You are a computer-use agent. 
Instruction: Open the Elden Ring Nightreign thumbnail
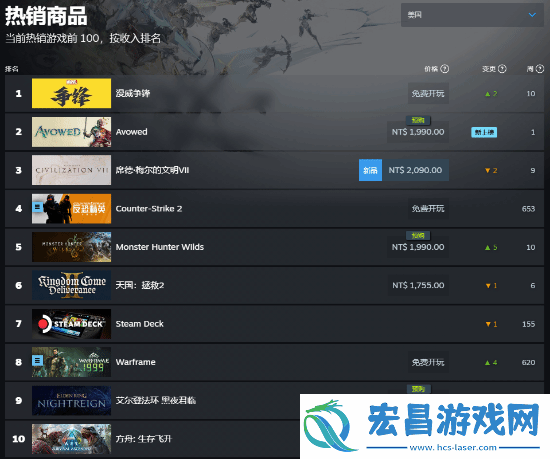point(72,400)
